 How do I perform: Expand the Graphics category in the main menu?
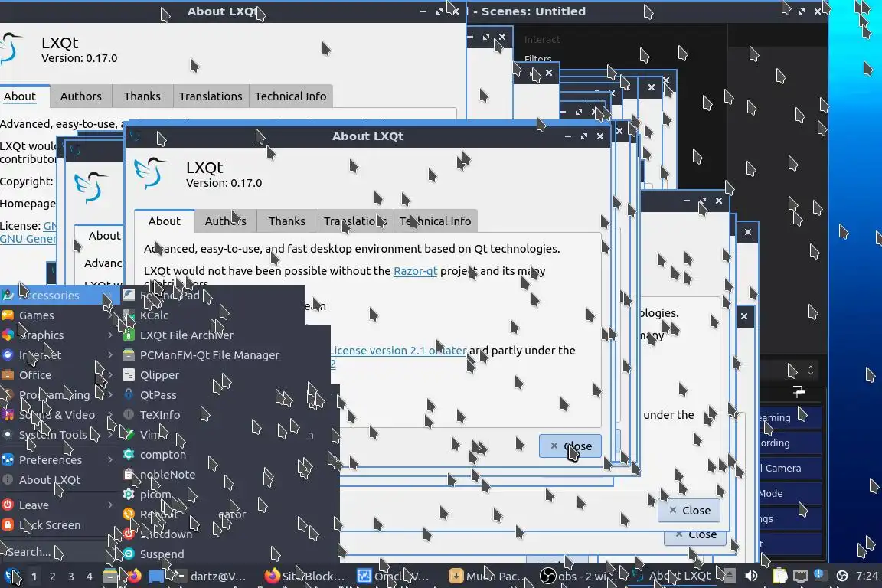click(58, 335)
